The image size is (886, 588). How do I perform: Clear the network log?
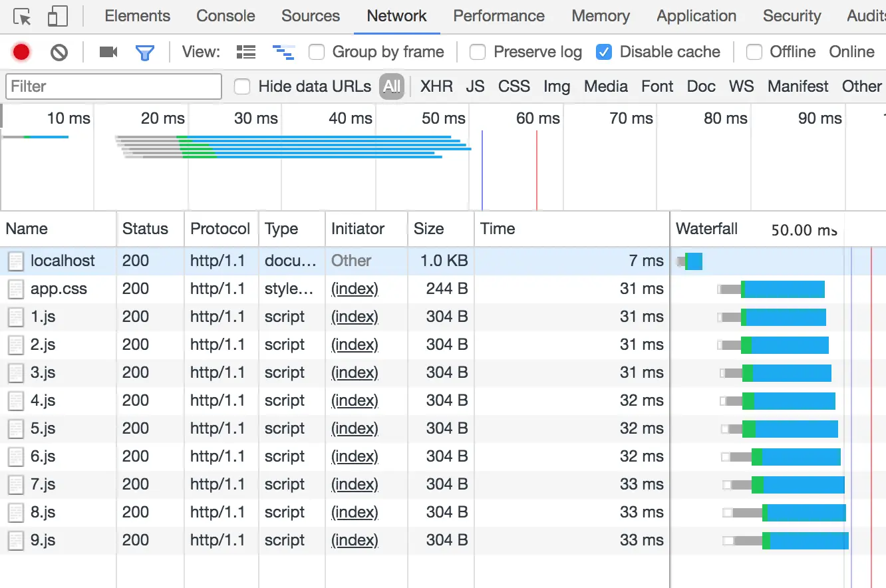59,52
